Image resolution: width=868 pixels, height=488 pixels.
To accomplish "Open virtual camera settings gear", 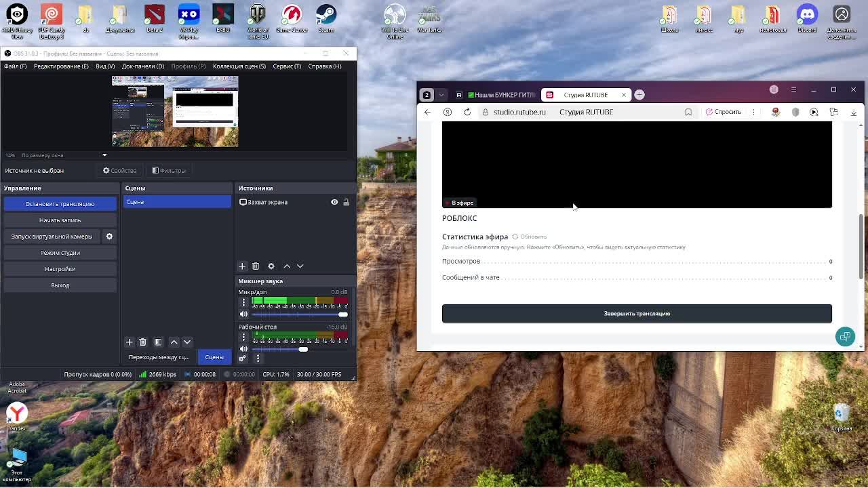I will 109,237.
